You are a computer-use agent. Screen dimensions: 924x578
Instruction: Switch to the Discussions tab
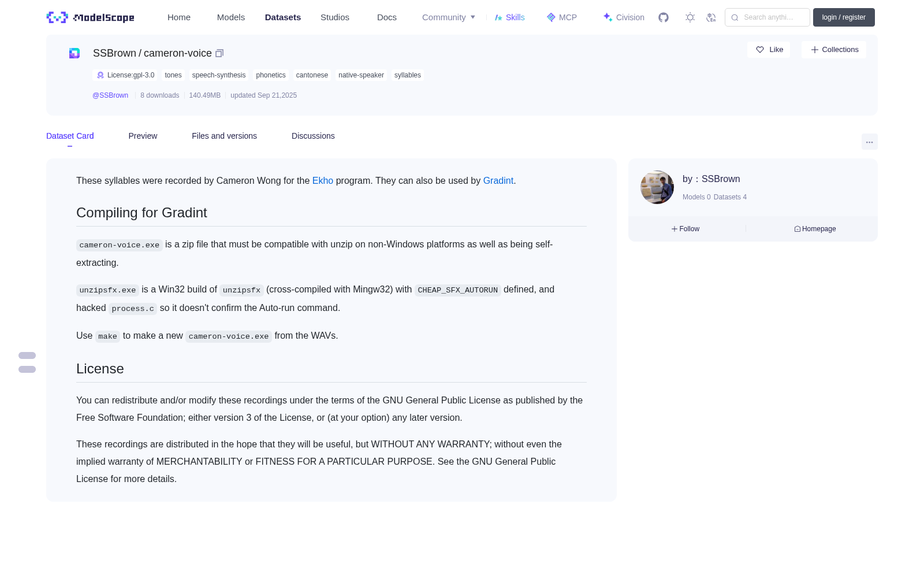coord(313,136)
